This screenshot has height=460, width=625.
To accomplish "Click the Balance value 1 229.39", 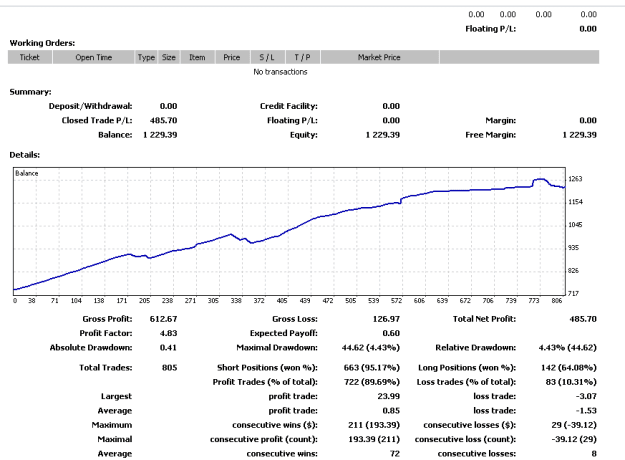I will tap(160, 135).
